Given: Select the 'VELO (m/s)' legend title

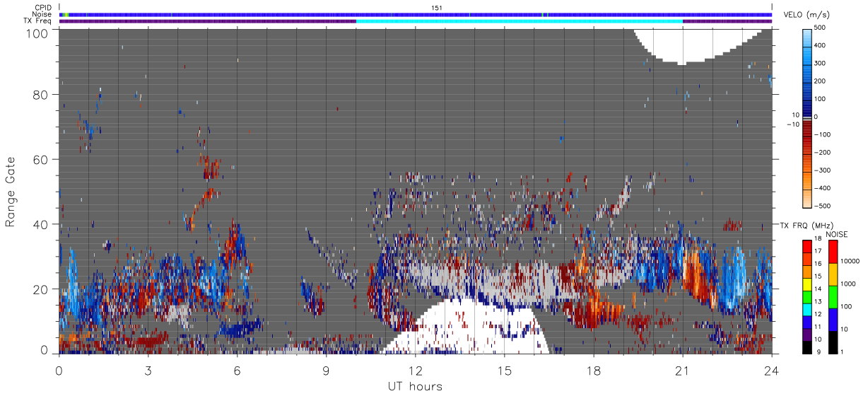Looking at the screenshot, I should coord(807,16).
